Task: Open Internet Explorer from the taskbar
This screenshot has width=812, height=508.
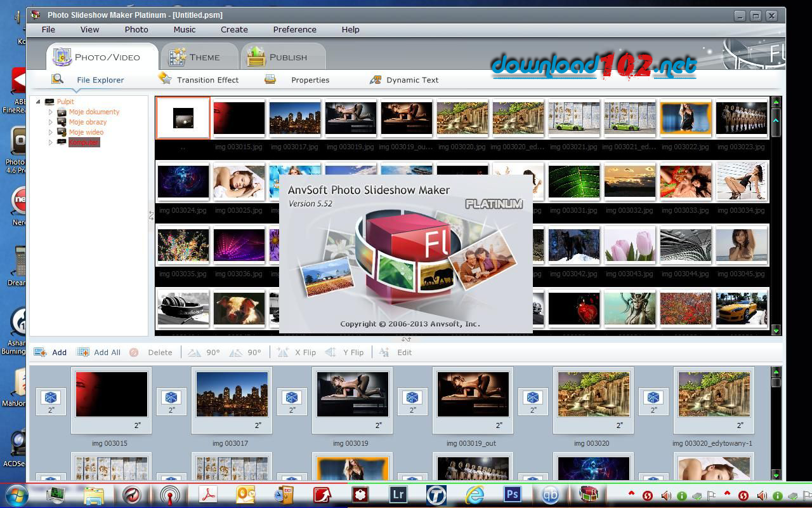Action: 474,494
